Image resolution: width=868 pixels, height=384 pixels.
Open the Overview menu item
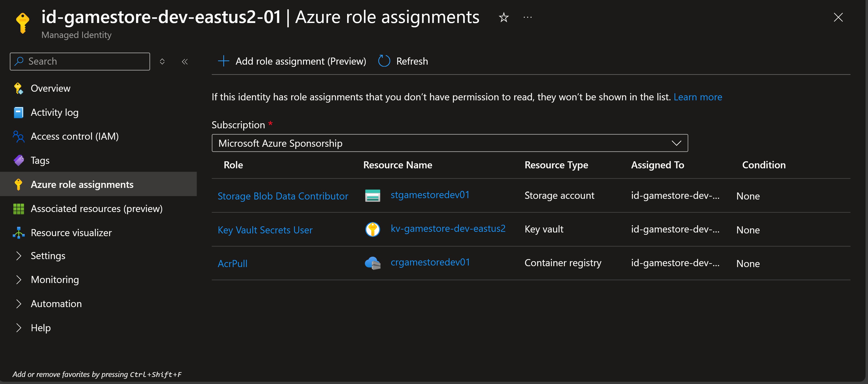click(50, 88)
